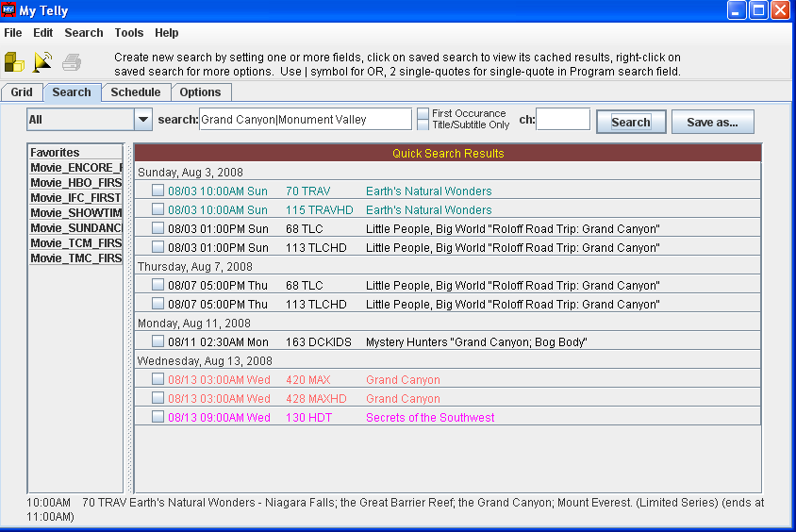Open the All category dropdown arrow

point(142,120)
